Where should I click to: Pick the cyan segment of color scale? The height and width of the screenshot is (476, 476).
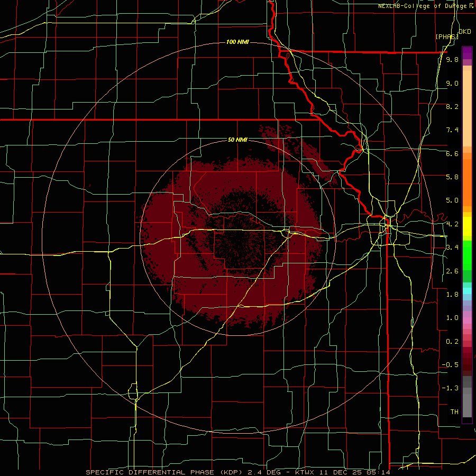467,291
